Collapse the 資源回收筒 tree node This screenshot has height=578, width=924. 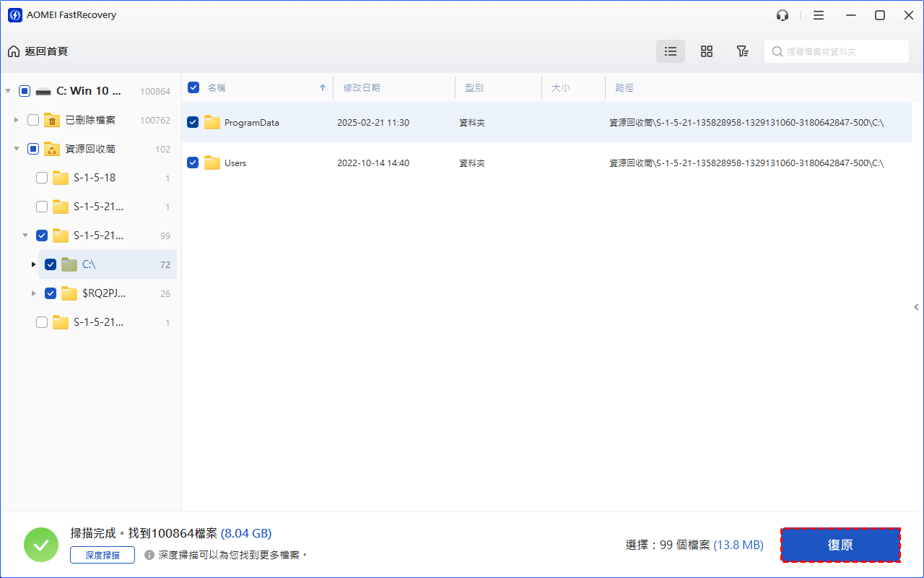pyautogui.click(x=17, y=149)
